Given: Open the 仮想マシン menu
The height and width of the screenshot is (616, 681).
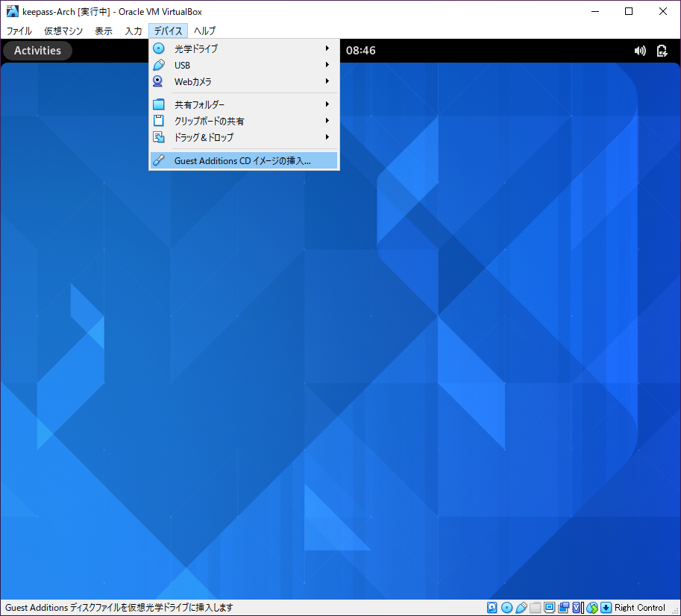Looking at the screenshot, I should click(x=63, y=31).
